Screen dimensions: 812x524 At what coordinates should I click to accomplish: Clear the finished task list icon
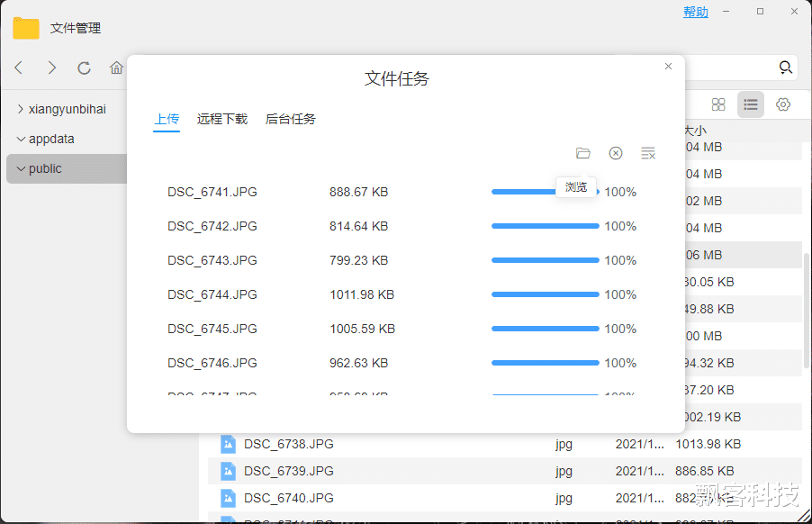click(648, 153)
